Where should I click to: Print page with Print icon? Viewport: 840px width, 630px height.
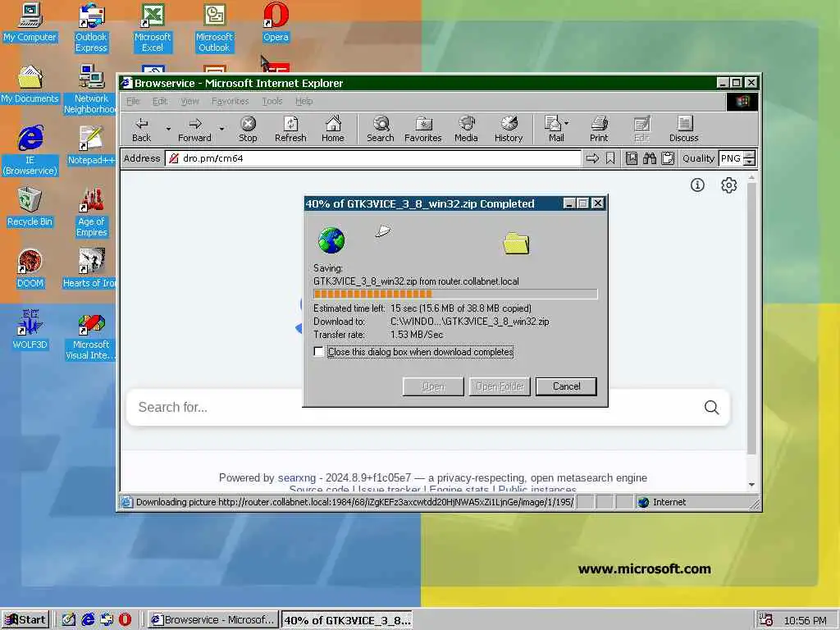click(x=599, y=129)
